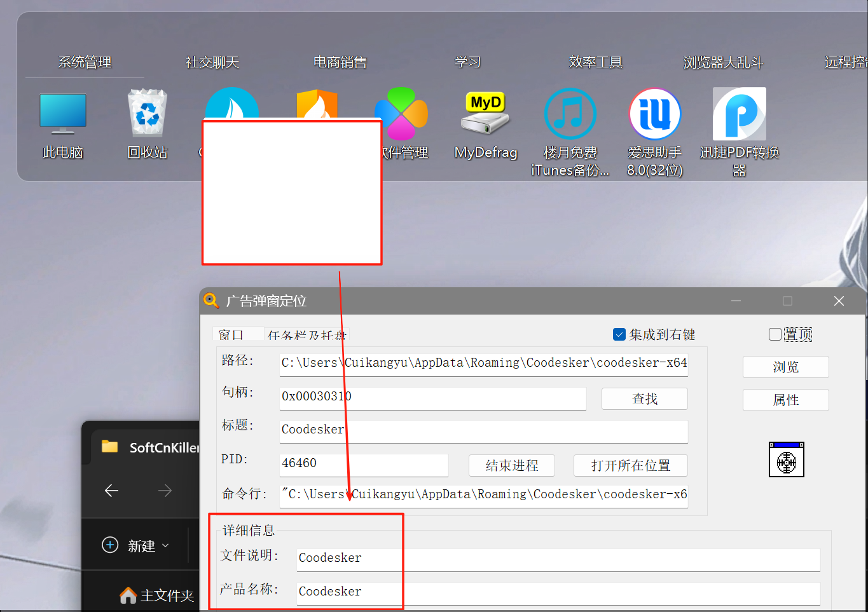This screenshot has height=612, width=868.
Task: Click the 打开所在位置 button
Action: [x=630, y=465]
